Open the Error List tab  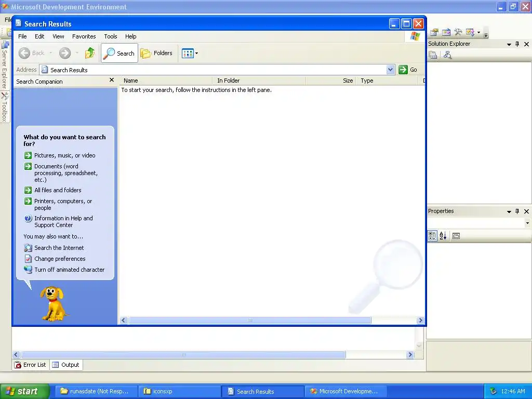point(31,365)
